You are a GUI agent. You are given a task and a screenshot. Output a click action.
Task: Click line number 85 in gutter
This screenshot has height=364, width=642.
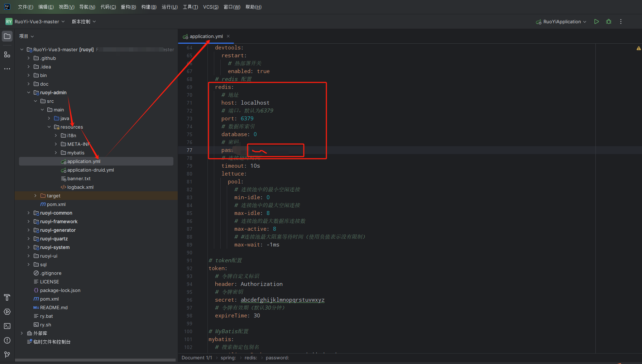(189, 213)
